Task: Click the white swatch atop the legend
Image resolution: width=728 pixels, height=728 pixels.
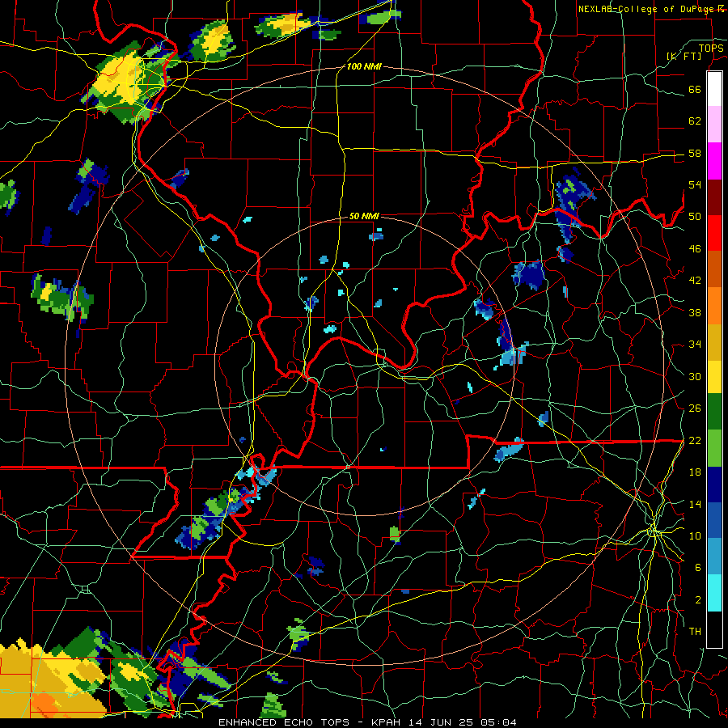Action: pos(714,89)
